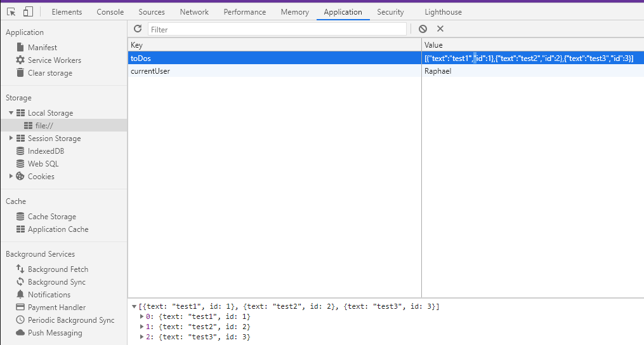Image resolution: width=644 pixels, height=345 pixels.
Task: Switch to the Elements tab
Action: coord(67,12)
